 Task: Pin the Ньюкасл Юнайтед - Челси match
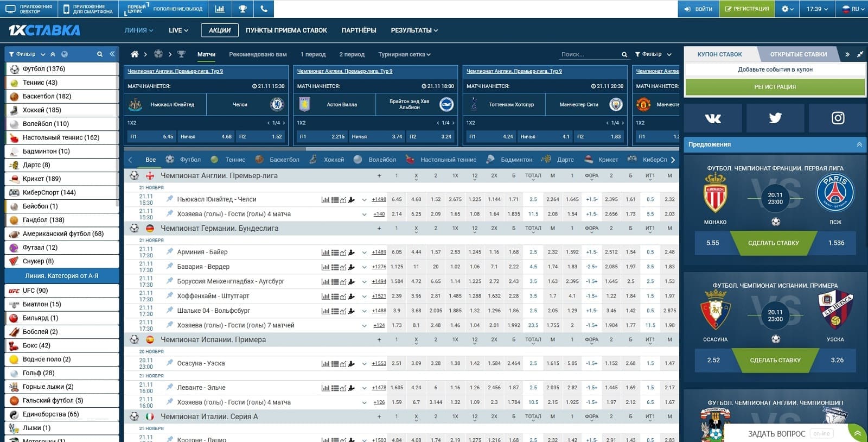(170, 199)
